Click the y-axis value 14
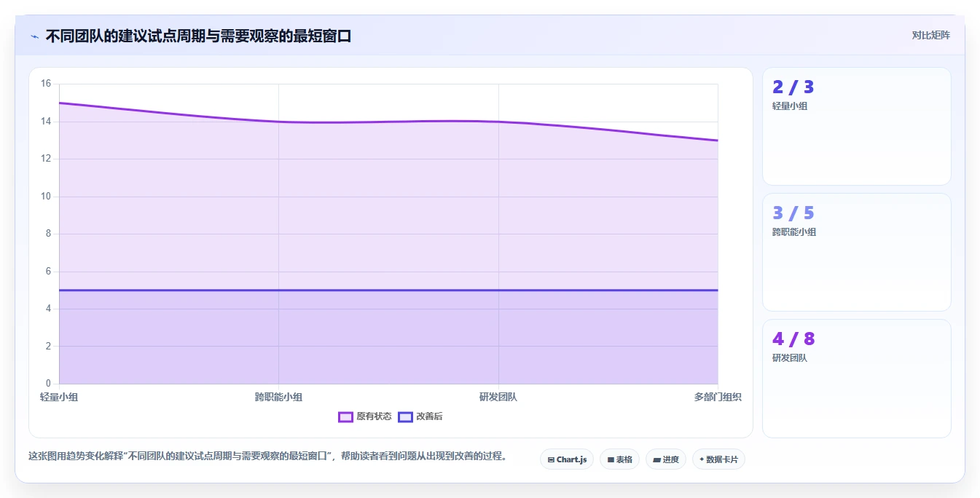The image size is (980, 498). click(x=46, y=122)
